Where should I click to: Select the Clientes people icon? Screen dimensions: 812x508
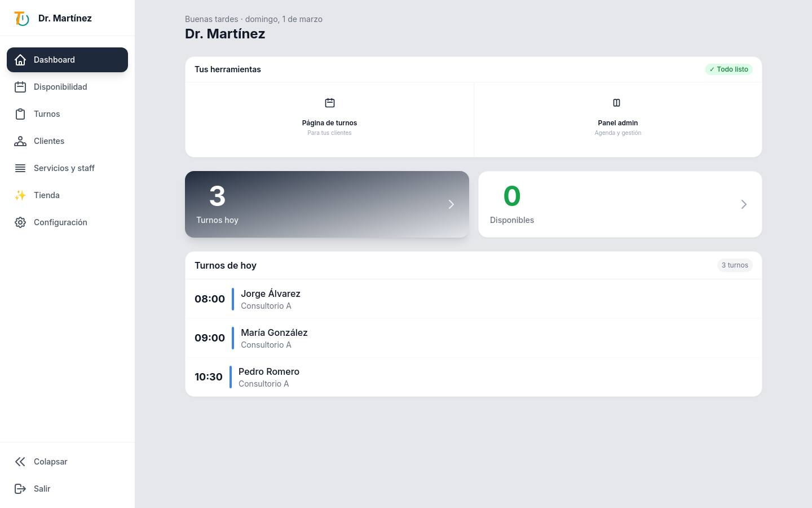pyautogui.click(x=20, y=141)
